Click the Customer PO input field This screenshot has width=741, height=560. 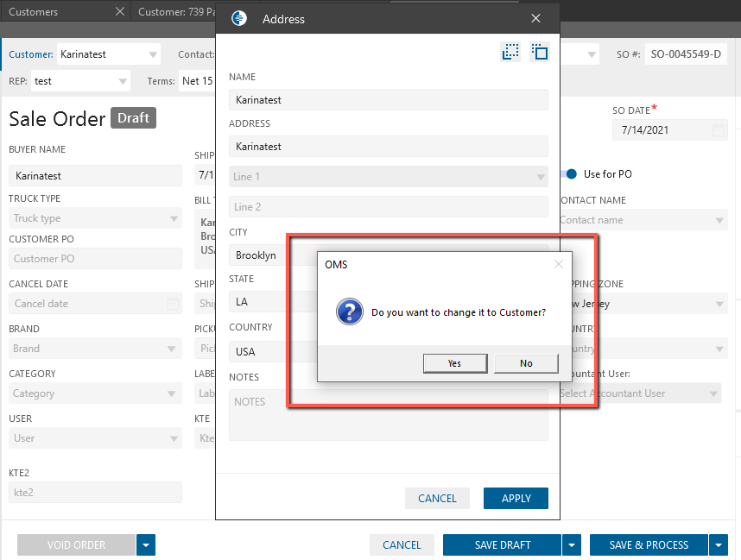click(95, 259)
